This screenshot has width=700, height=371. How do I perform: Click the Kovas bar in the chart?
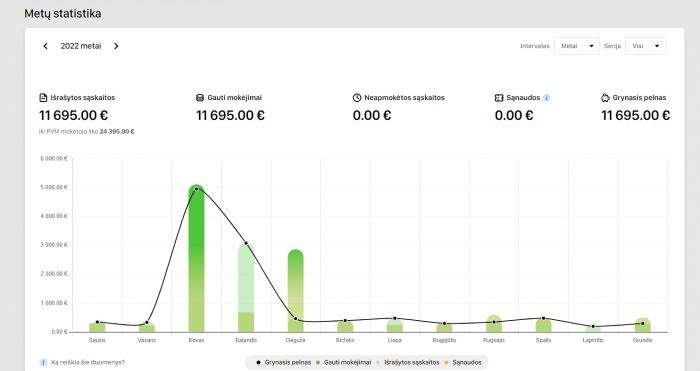[x=196, y=258]
